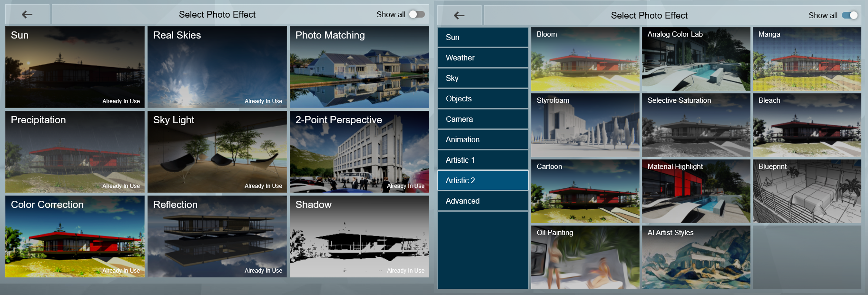Click the back arrow in the left panel
The width and height of the screenshot is (868, 295).
coord(27,15)
